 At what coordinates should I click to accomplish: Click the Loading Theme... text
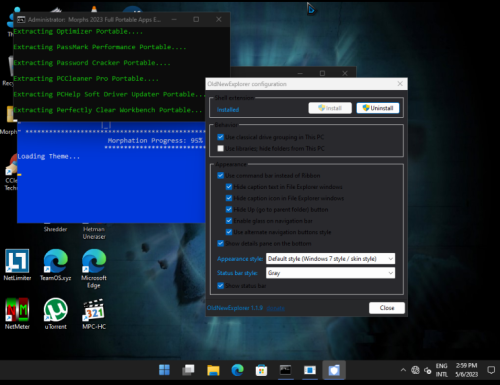(x=49, y=156)
